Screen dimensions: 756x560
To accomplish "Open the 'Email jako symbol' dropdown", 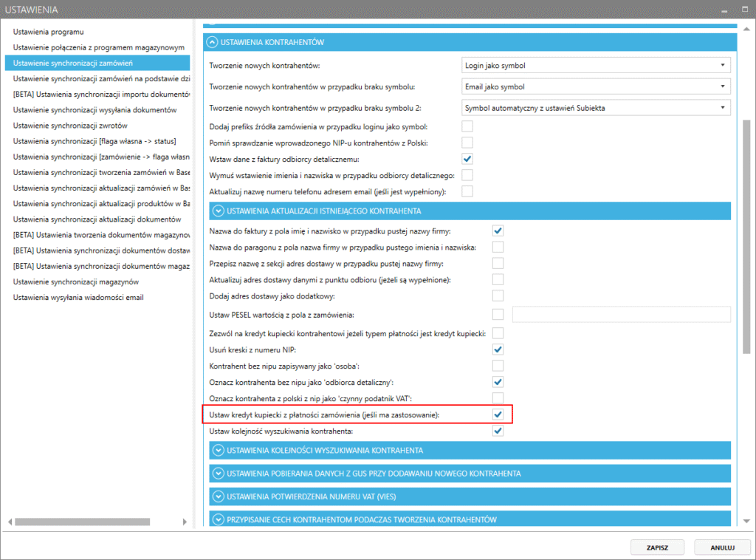I will (x=596, y=87).
